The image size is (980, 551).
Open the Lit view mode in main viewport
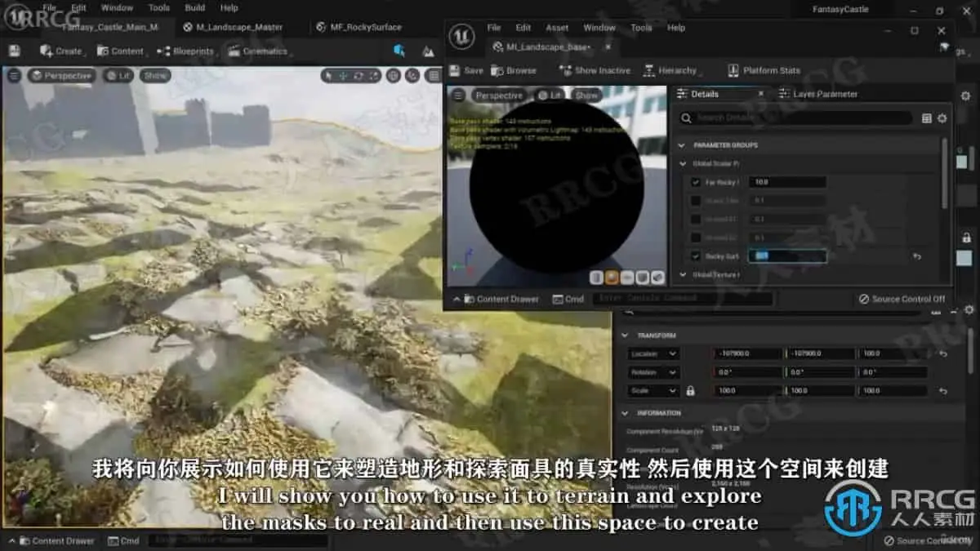click(118, 75)
